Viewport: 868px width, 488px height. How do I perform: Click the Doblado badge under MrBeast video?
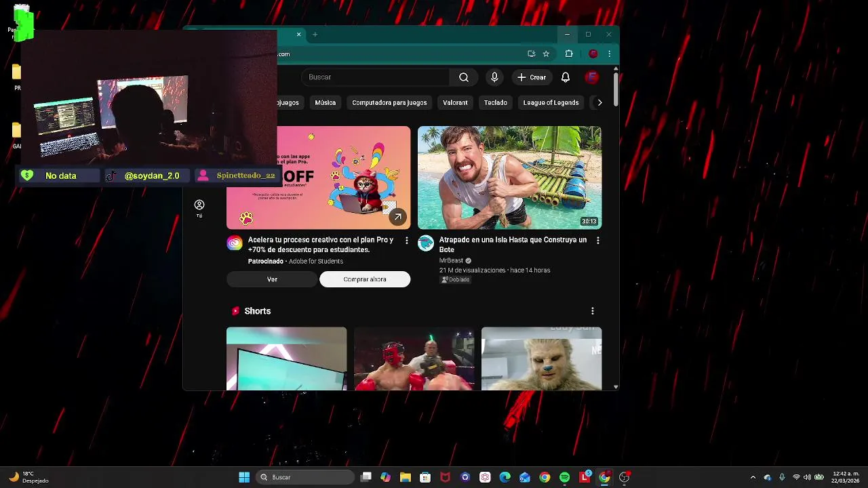click(455, 279)
